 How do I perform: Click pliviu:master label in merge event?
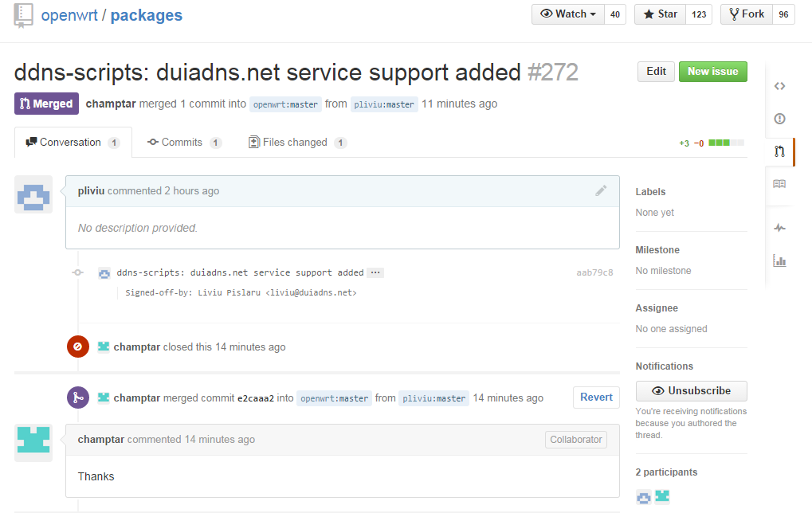pos(434,398)
